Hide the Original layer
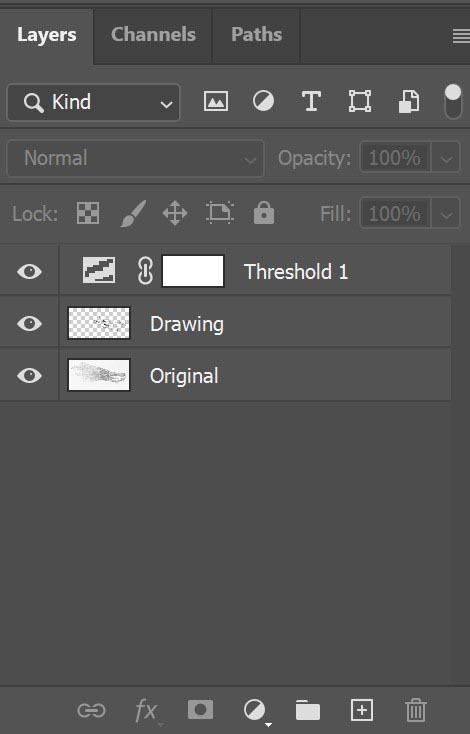 29,375
